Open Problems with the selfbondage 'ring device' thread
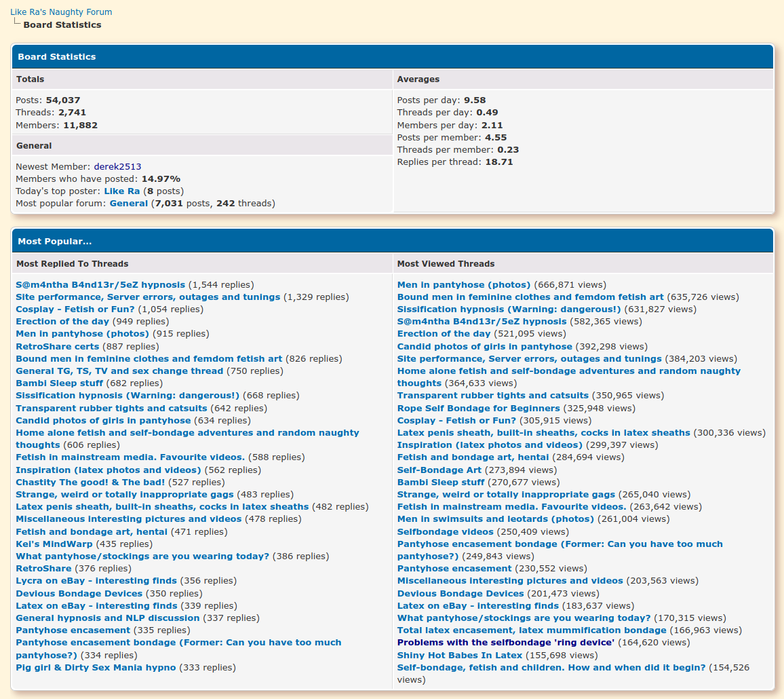Screen dimensions: 784x699 pyautogui.click(x=505, y=643)
